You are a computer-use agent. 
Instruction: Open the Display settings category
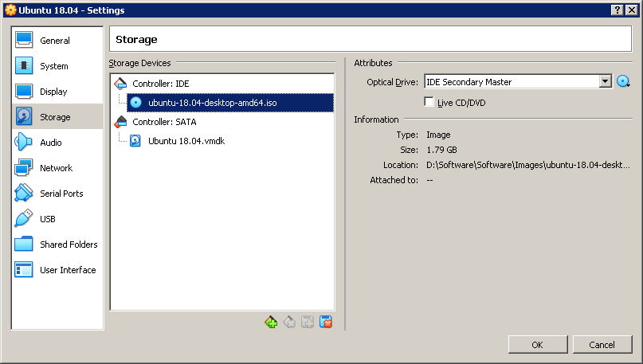[x=57, y=91]
